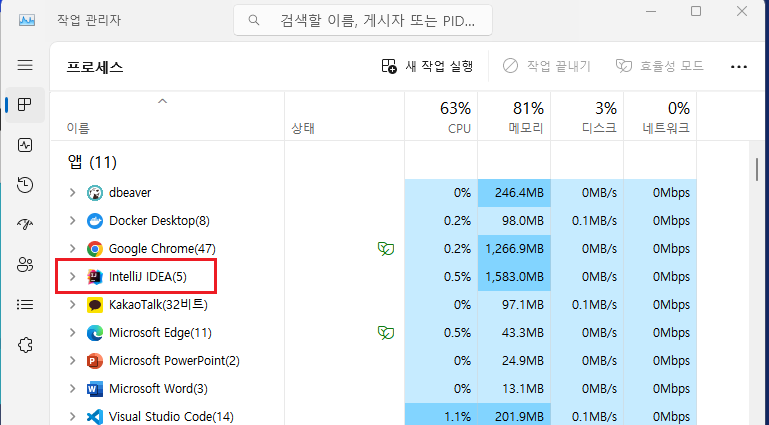Screen dimensions: 769x425
Task: Select the Docker Desktop(8) row name
Action: click(x=159, y=221)
